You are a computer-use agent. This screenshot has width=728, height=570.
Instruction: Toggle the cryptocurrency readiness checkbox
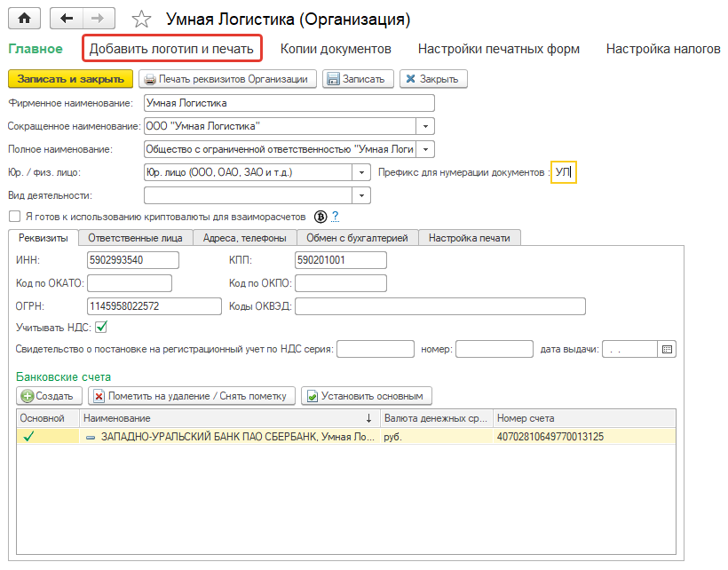[15, 217]
